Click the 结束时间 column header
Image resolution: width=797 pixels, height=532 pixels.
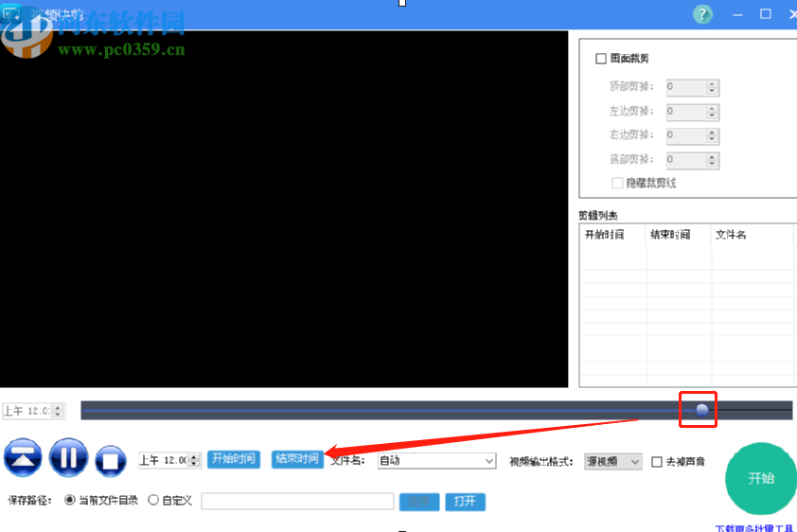(x=679, y=235)
